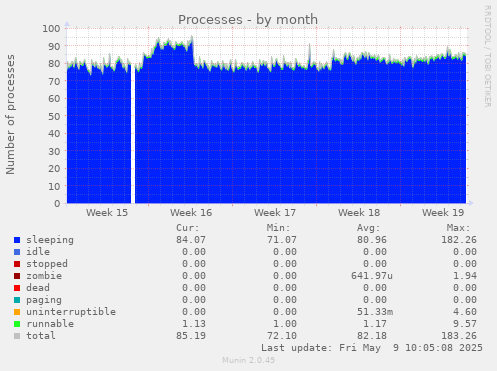The width and height of the screenshot is (497, 371).
Task: Click total maximum value 183.26
Action: point(459,336)
